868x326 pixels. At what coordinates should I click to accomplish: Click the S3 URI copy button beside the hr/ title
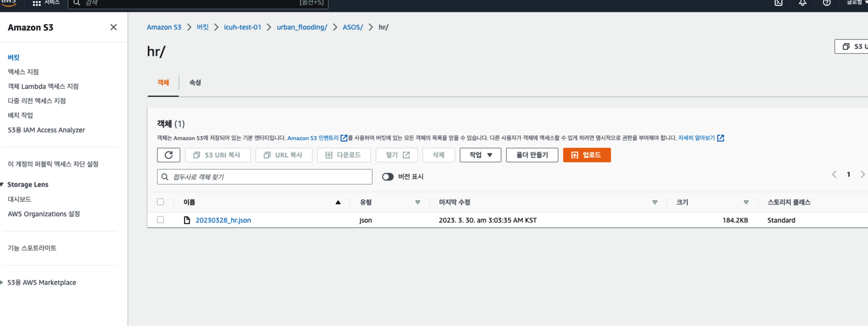[852, 46]
